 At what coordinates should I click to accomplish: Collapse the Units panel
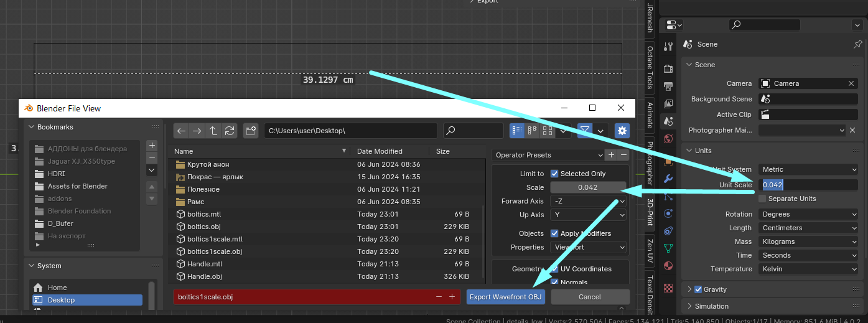[689, 151]
